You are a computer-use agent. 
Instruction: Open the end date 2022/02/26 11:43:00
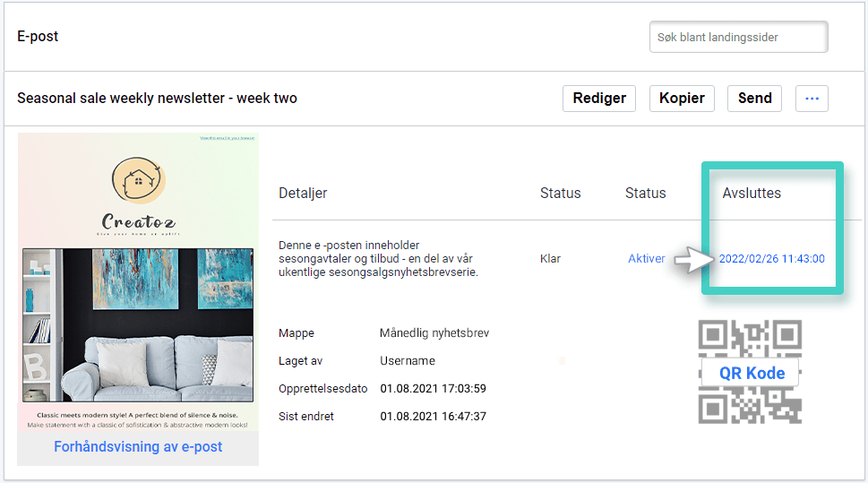[x=771, y=259]
